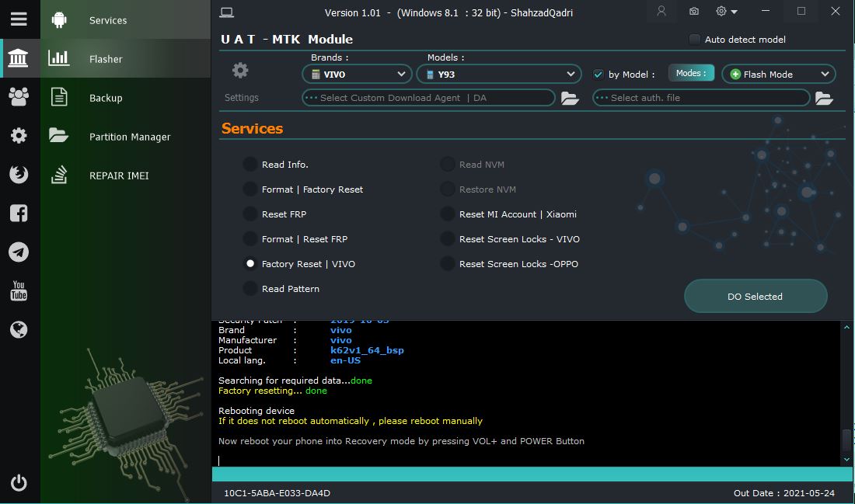Open the hamburger menu icon
855x504 pixels.
[x=19, y=19]
